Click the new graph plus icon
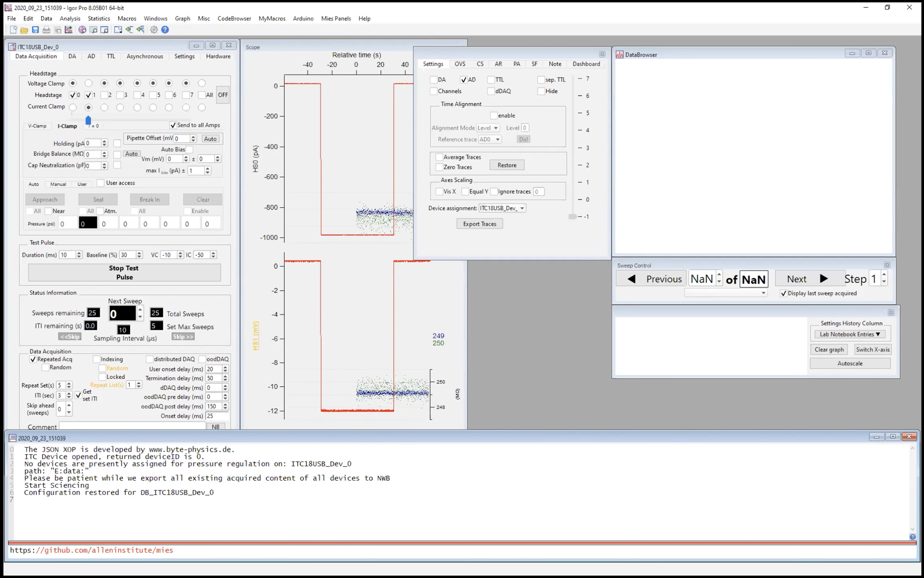 69,30
